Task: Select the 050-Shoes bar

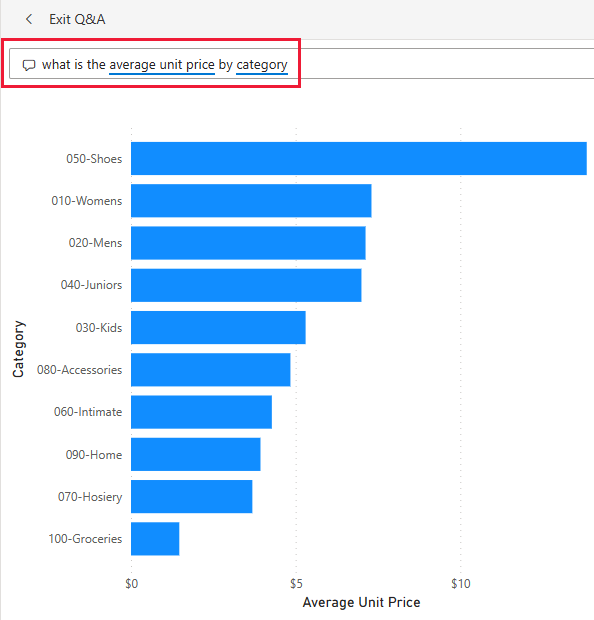Action: click(x=359, y=158)
